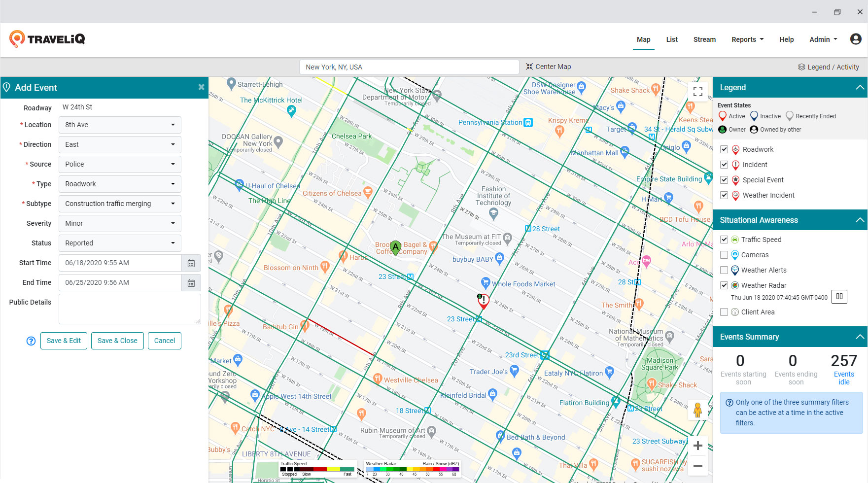
Task: Enable the Cameras situational awareness layer
Action: (724, 255)
